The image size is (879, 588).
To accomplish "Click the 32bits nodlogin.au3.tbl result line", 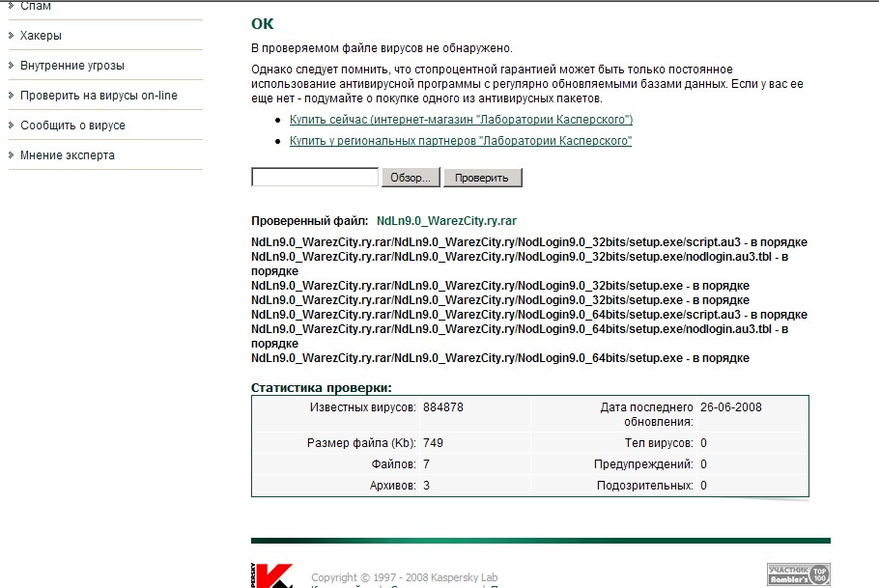I will [520, 264].
